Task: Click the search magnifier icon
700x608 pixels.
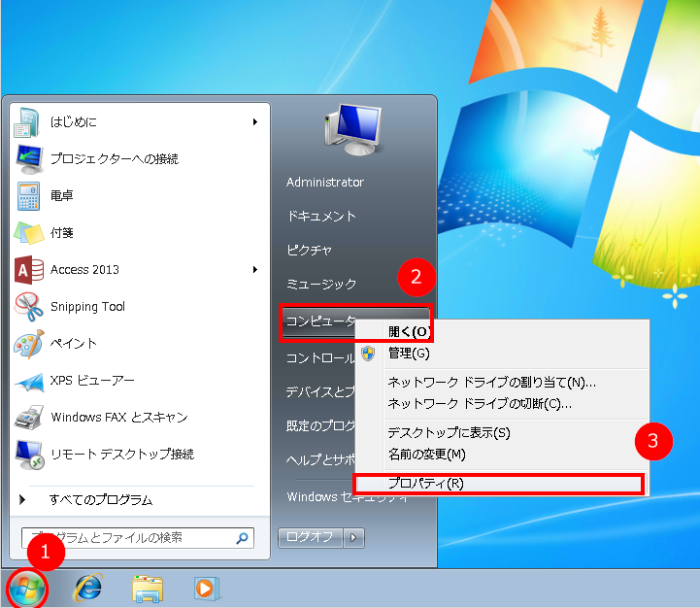Action: click(242, 538)
